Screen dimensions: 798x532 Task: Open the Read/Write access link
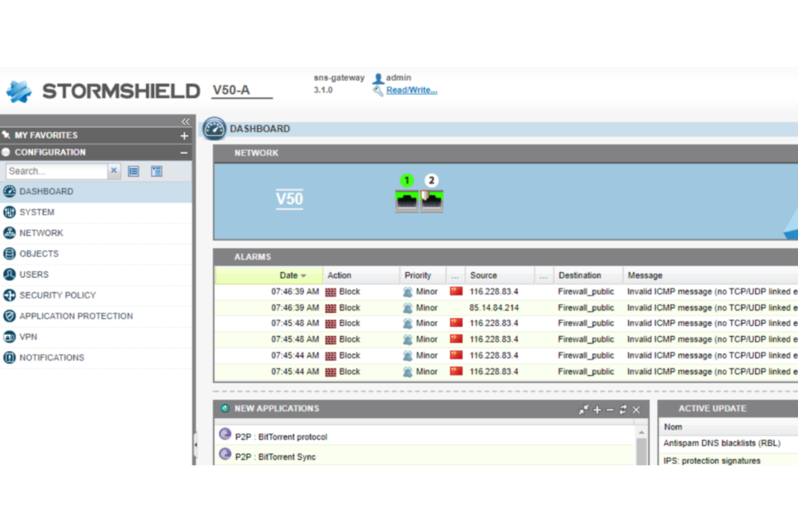click(411, 90)
